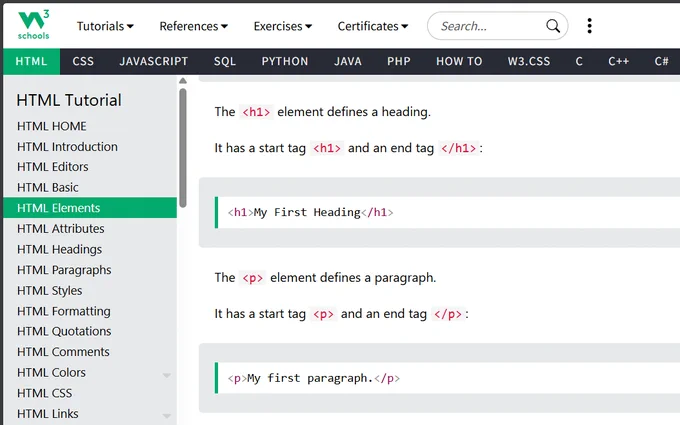Screen dimensions: 680x425
Task: Open HTML Comments in sidebar
Action: coord(90,352)
